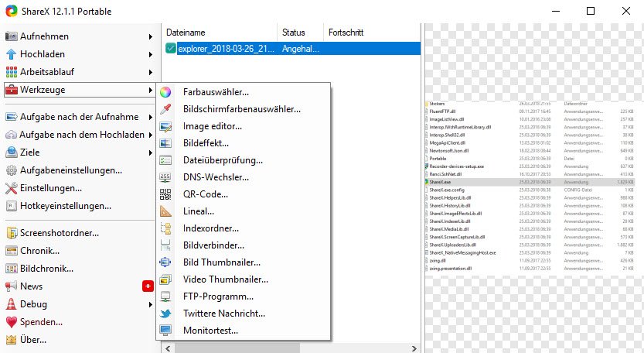Select the explorer_2018-03-26_21... file row
This screenshot has width=644, height=353.
(x=291, y=49)
